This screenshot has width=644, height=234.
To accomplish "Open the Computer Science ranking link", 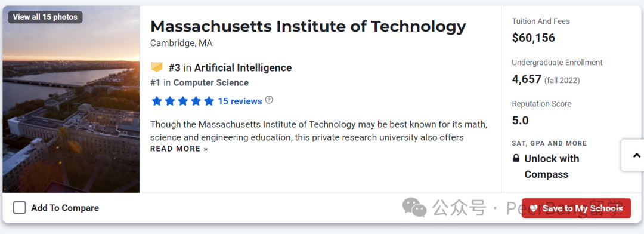I will (x=210, y=82).
